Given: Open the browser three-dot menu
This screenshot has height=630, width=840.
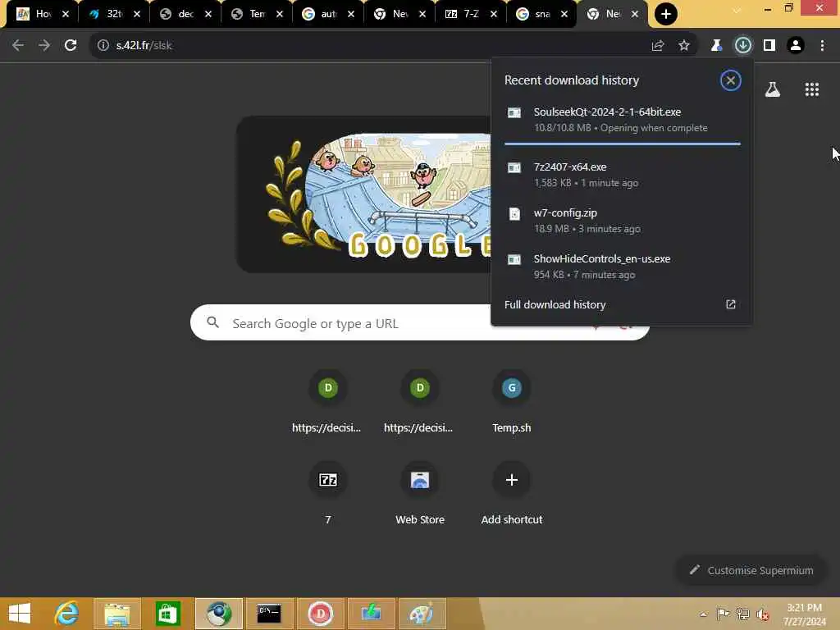Looking at the screenshot, I should [822, 46].
